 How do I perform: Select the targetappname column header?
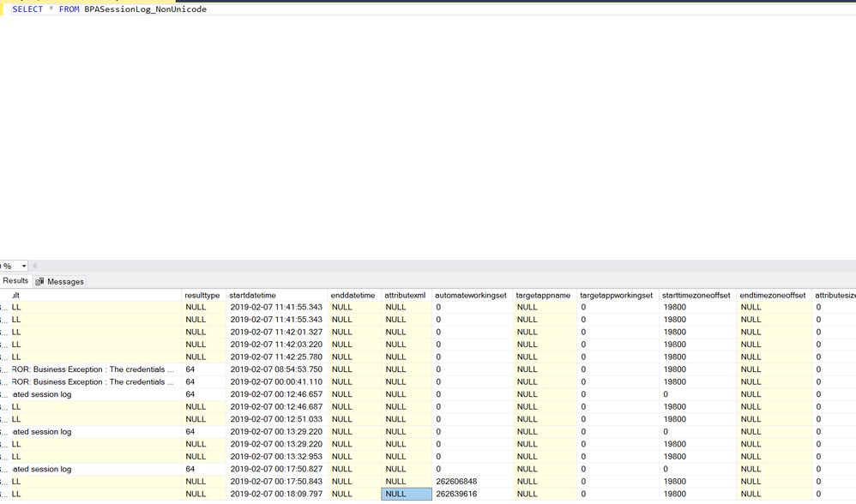[x=543, y=295]
